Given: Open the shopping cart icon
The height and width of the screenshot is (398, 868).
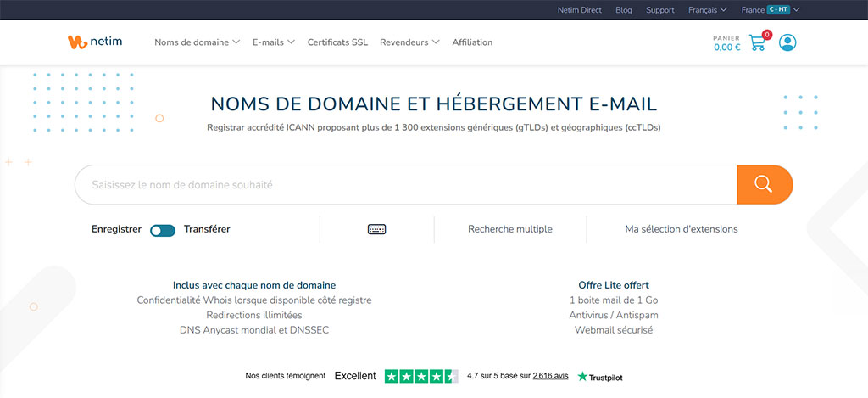Looking at the screenshot, I should 757,42.
